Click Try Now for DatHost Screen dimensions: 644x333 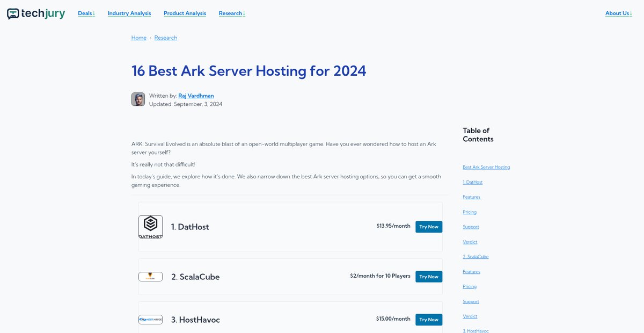point(429,227)
